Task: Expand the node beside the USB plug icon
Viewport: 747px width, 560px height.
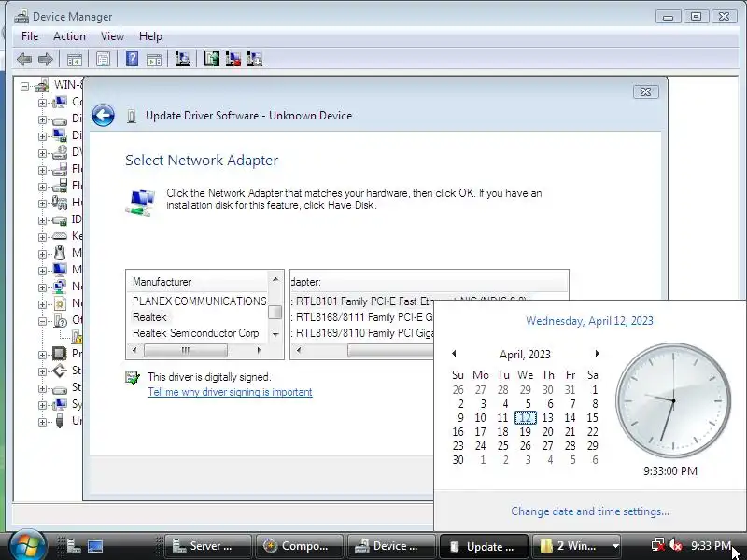Action: (42, 422)
